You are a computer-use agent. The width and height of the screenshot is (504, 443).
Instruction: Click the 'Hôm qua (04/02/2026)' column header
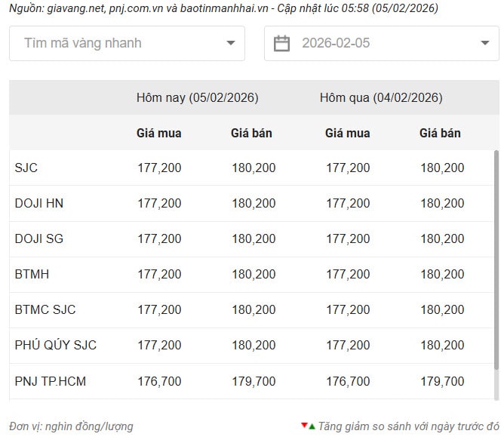point(381,97)
